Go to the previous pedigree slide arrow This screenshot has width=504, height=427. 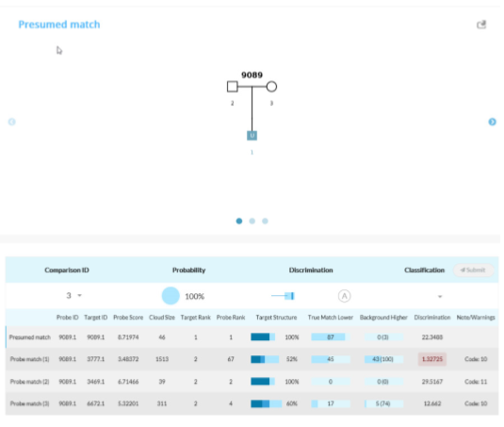tap(11, 122)
